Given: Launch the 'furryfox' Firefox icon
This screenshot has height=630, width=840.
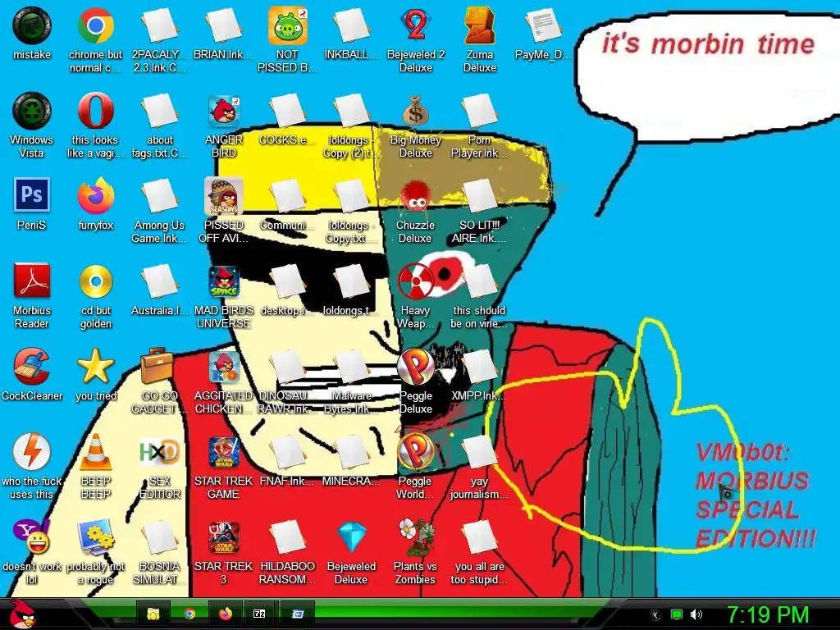Looking at the screenshot, I should (95, 196).
